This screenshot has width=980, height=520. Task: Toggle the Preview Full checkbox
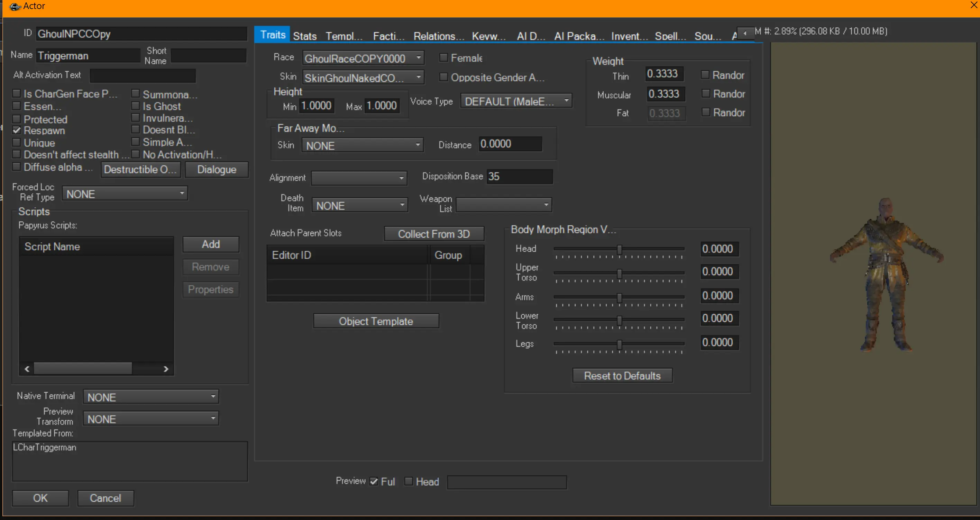pyautogui.click(x=374, y=482)
